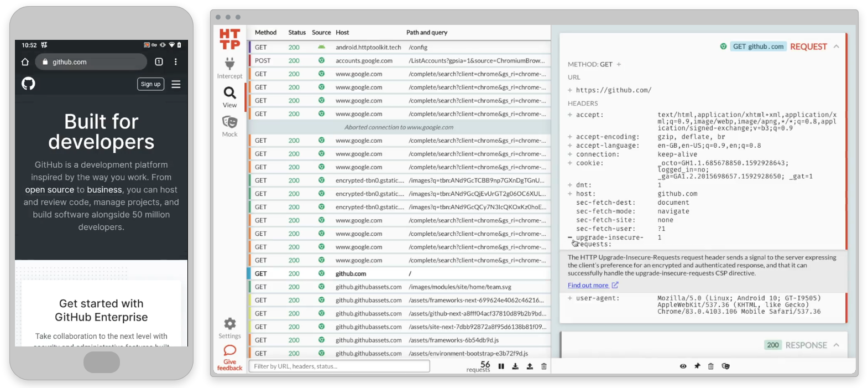The height and width of the screenshot is (388, 868).
Task: Click the Chrome icon beside GET github.com badge
Action: coord(723,46)
